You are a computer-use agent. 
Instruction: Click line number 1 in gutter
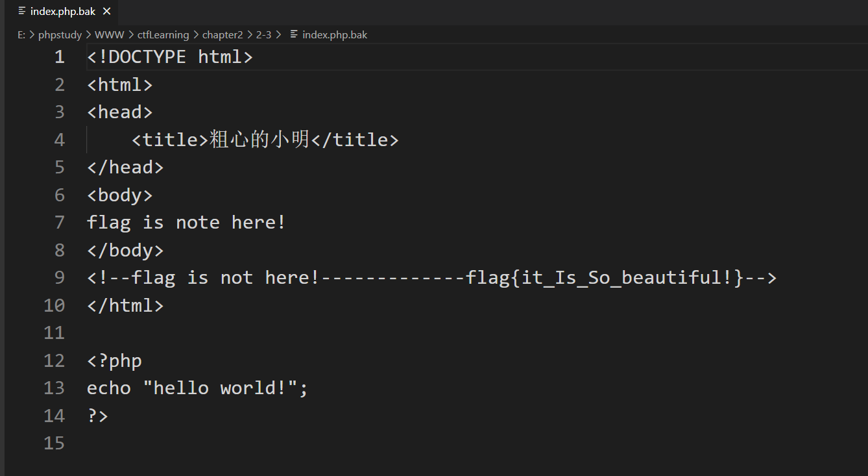60,57
